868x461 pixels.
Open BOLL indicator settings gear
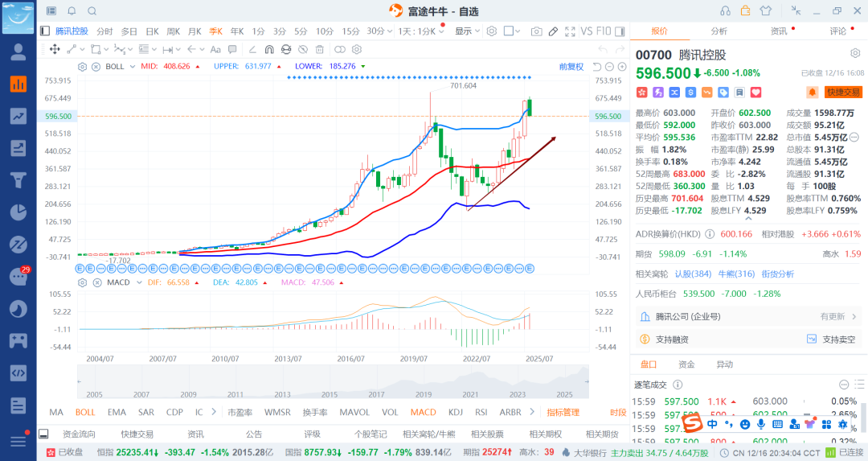[83, 67]
